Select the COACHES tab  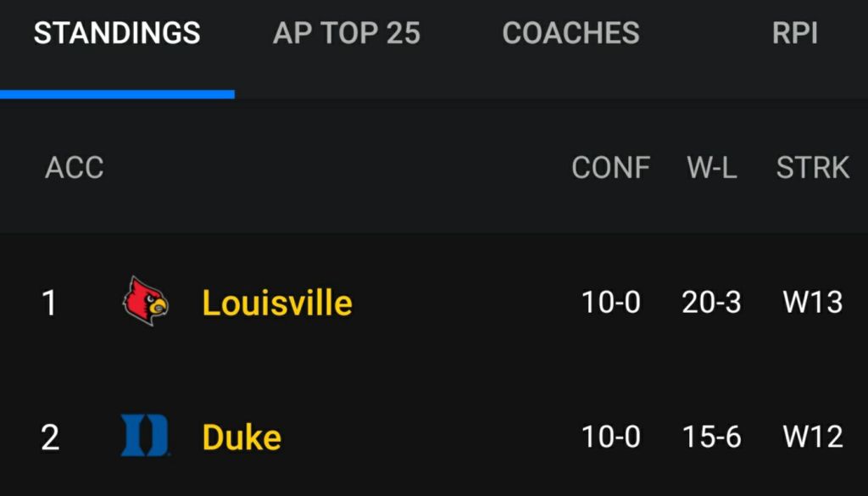[x=570, y=33]
